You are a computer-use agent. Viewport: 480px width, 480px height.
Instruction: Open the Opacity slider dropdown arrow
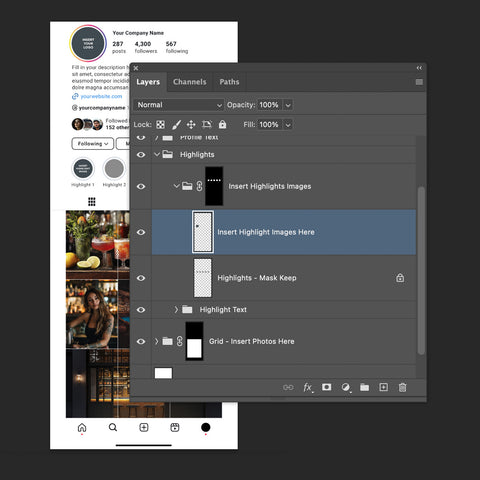point(288,105)
